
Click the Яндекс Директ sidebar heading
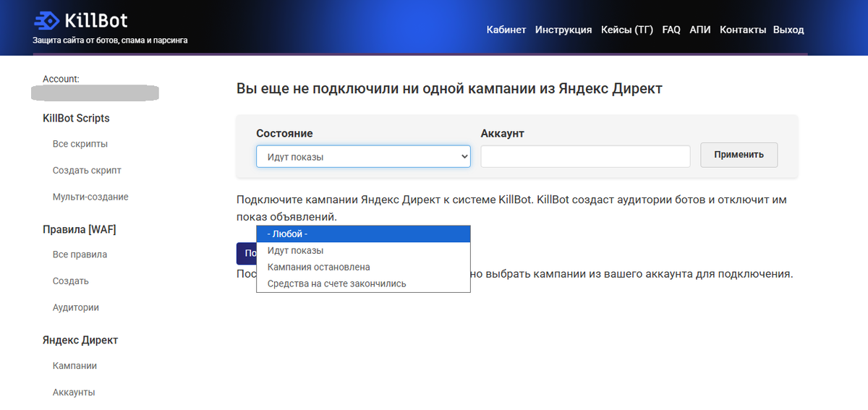(x=80, y=340)
